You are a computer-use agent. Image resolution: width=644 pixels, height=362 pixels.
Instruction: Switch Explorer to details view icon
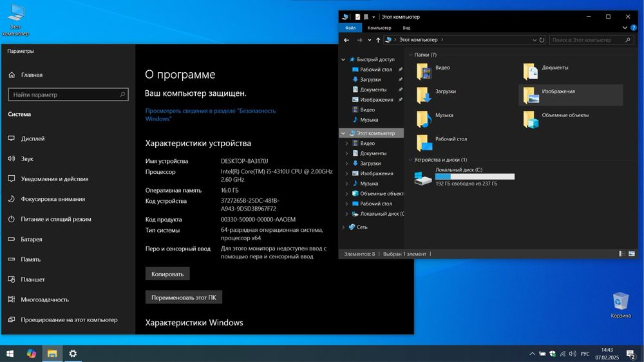click(x=622, y=254)
